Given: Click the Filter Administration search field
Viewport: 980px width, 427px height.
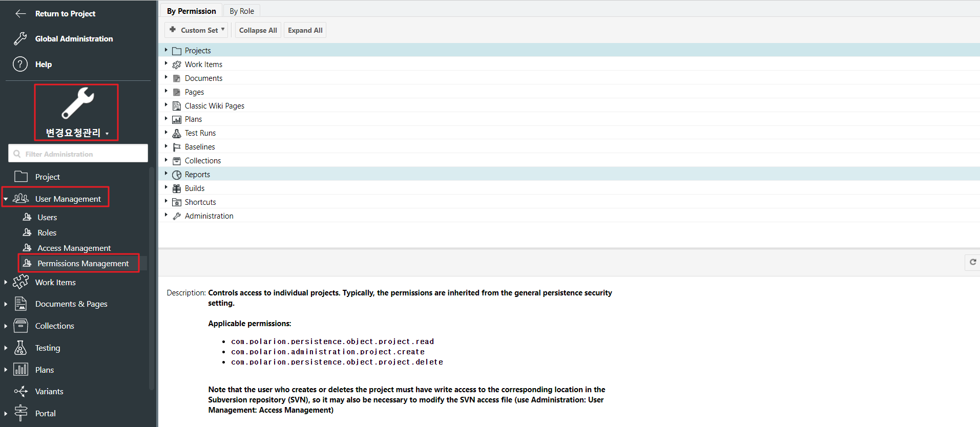Looking at the screenshot, I should point(82,154).
